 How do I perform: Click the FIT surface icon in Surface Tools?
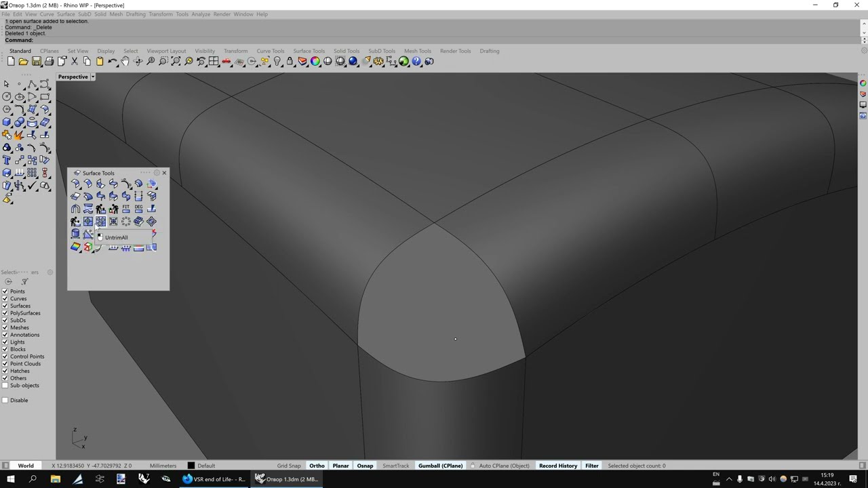tap(126, 209)
